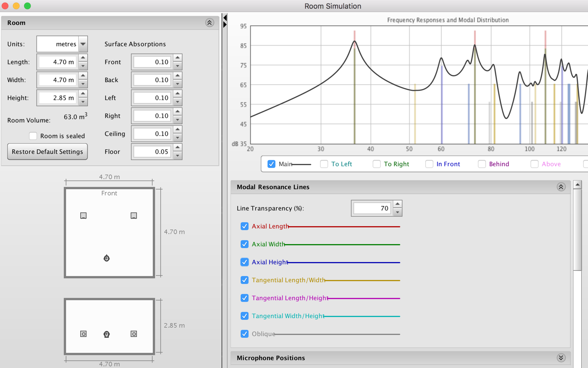Click the right-pointing splitter arrow
The image size is (588, 368).
225,25
